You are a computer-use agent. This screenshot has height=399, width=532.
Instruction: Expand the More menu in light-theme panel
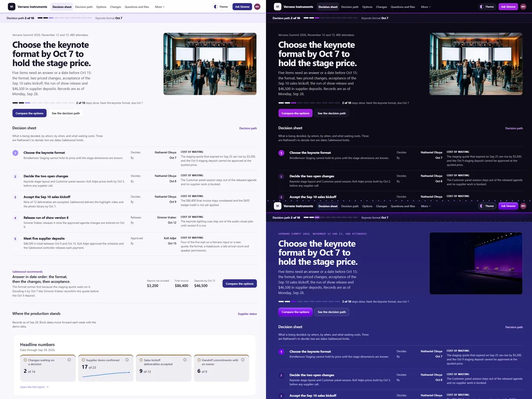(x=160, y=7)
